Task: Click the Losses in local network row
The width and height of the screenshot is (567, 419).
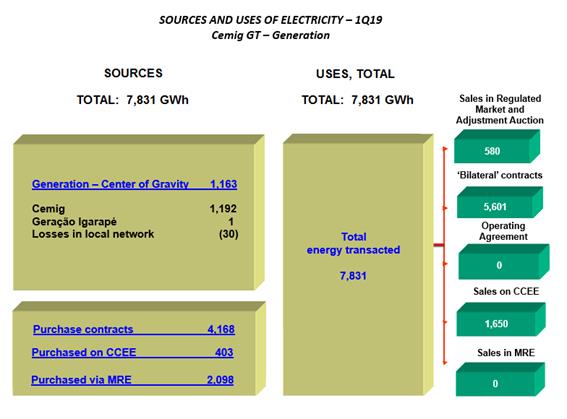Action: (135, 234)
